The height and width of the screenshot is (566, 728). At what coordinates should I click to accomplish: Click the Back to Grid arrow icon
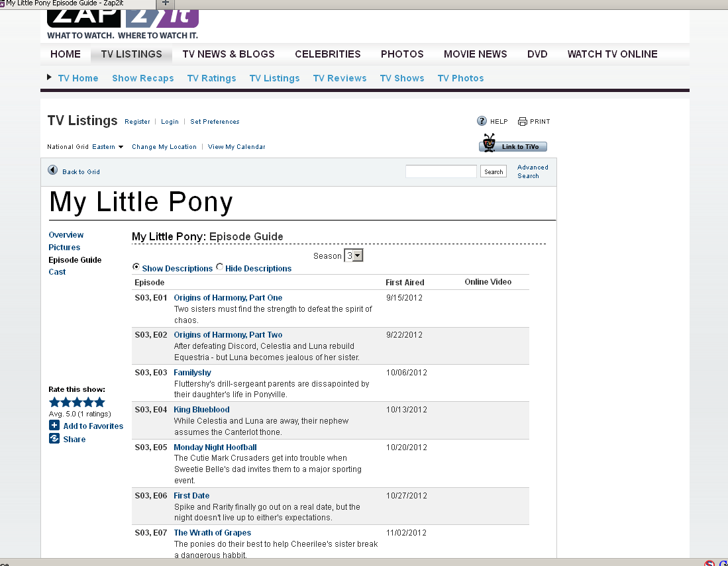click(x=53, y=170)
